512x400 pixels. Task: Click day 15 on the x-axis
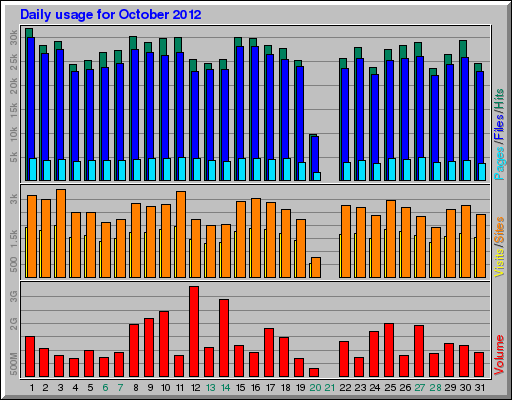click(x=240, y=388)
